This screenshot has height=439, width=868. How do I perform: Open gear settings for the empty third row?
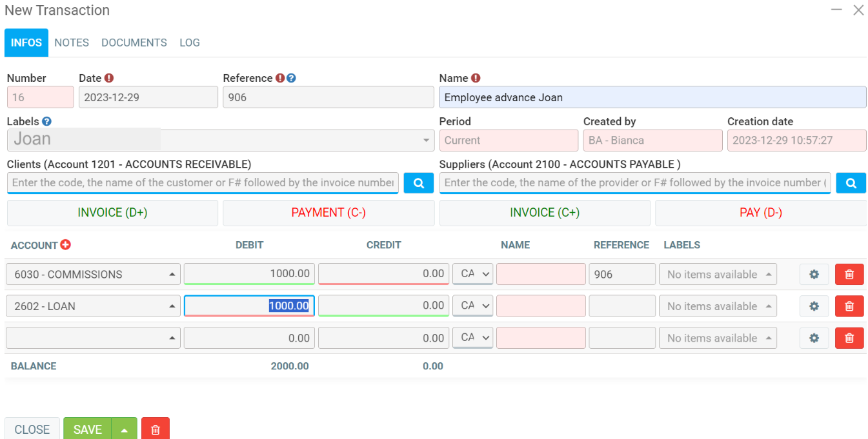coord(814,338)
